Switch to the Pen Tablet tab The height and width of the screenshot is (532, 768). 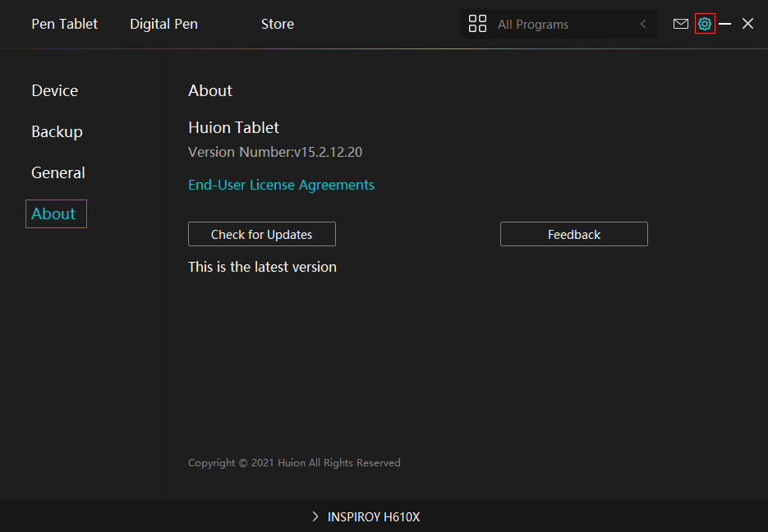[64, 25]
